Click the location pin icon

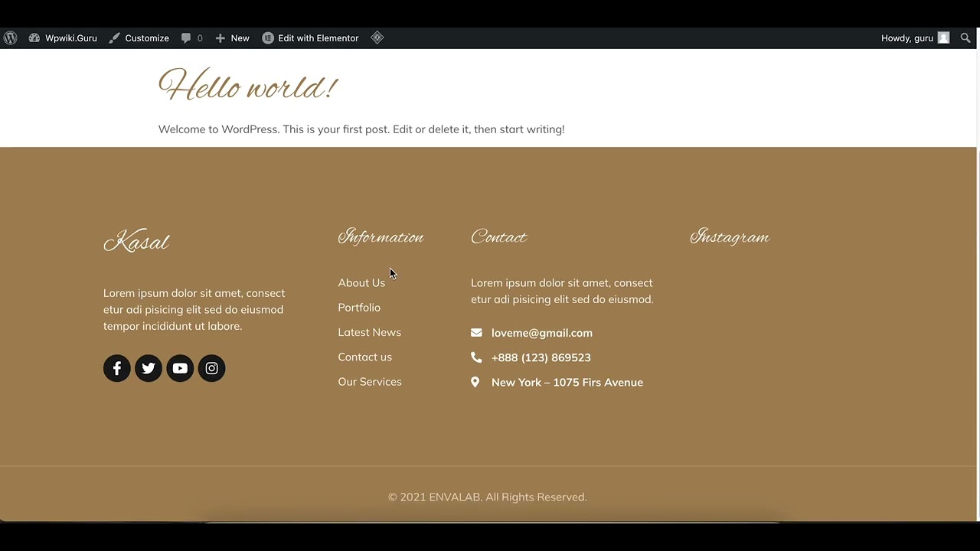475,382
